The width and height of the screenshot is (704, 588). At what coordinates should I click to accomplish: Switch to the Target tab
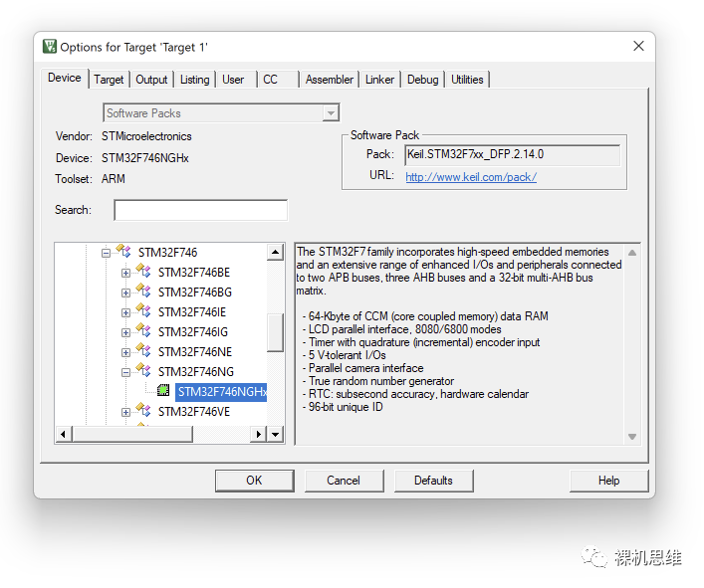[109, 80]
